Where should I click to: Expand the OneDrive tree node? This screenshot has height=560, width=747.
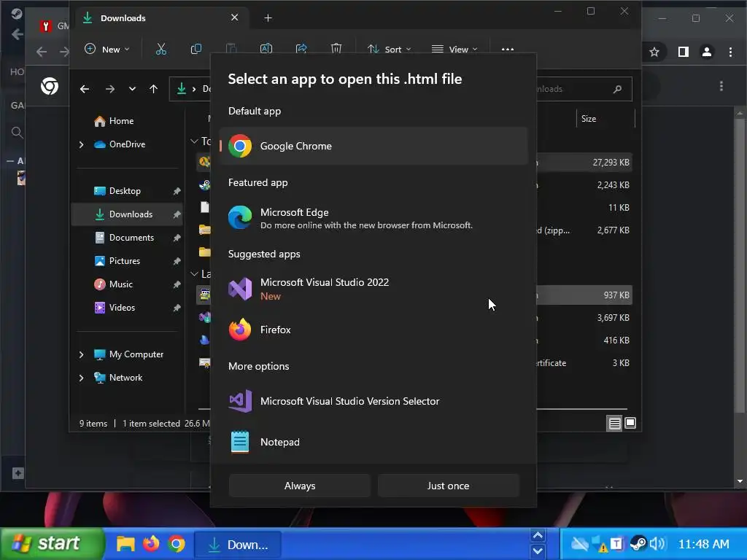[81, 144]
